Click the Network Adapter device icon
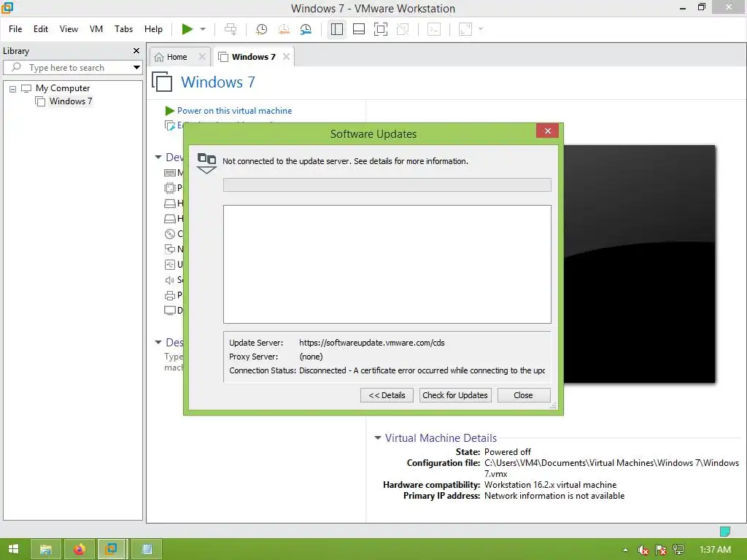The image size is (747, 560). (x=169, y=249)
